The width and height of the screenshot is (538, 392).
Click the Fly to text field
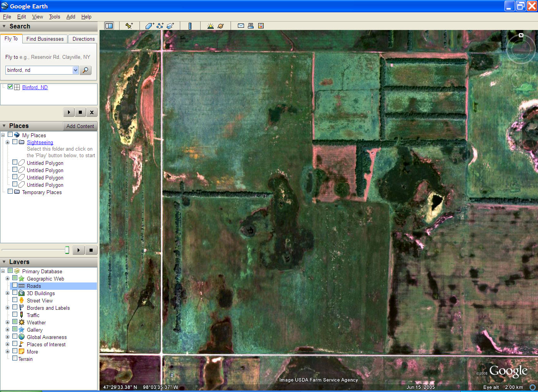pyautogui.click(x=39, y=70)
